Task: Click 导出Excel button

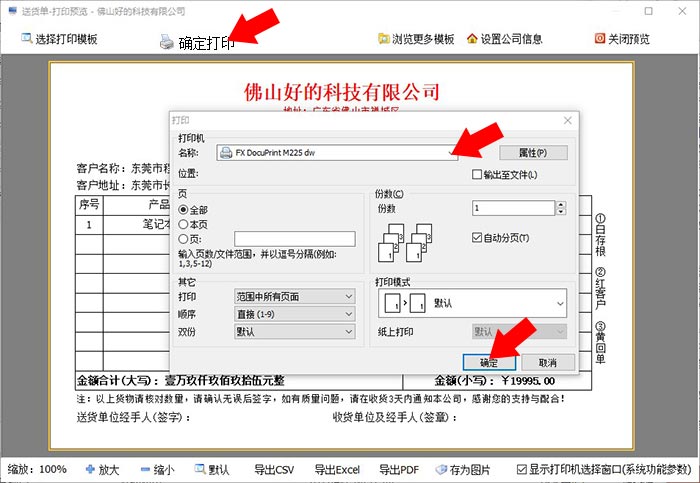Action: click(337, 470)
